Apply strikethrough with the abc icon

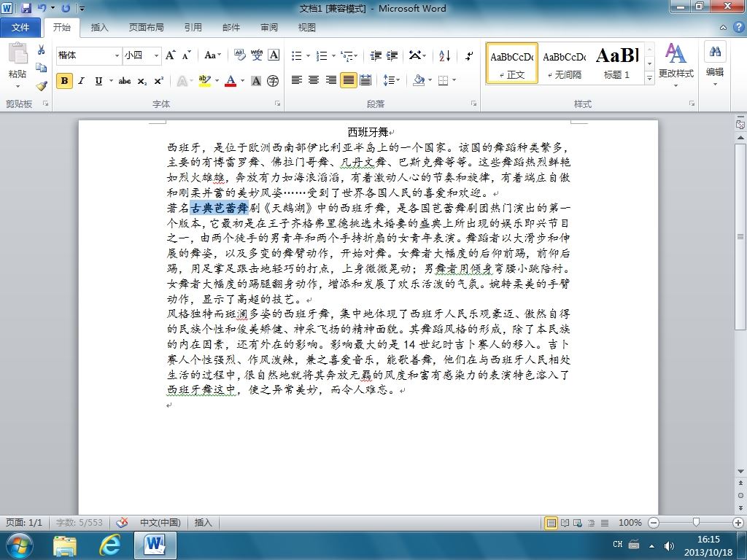[125, 82]
